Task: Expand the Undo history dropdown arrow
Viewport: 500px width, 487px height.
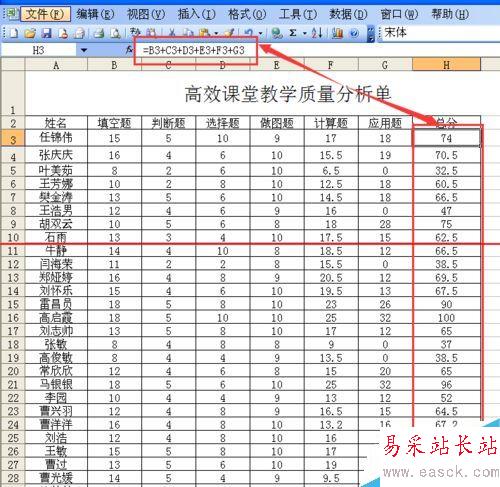Action: click(x=260, y=33)
